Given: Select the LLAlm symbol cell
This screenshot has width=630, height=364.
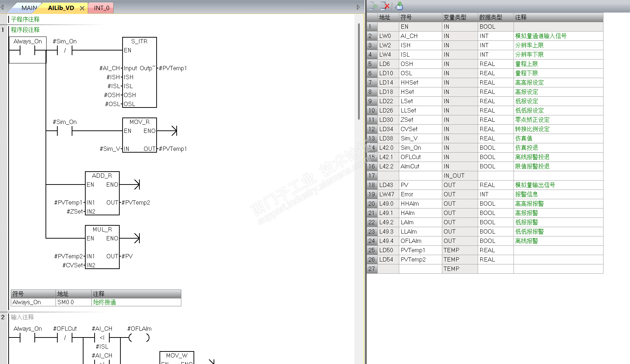Looking at the screenshot, I should click(x=420, y=231).
